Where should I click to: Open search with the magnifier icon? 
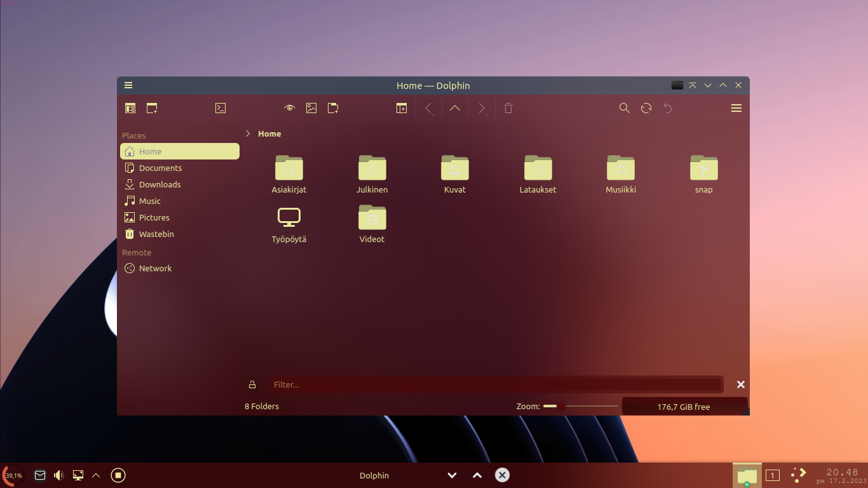(625, 108)
